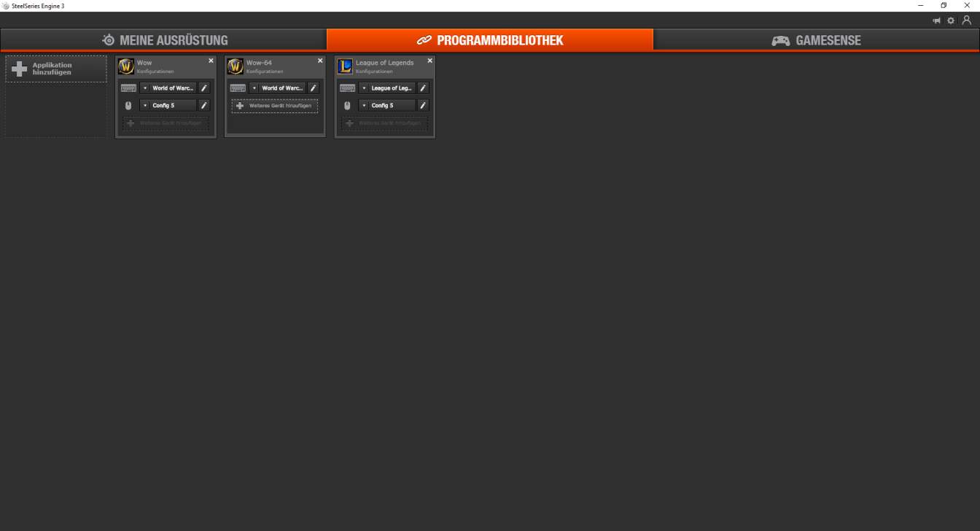Click Applikation hinzufügen to add an app
980x531 pixels.
(x=56, y=69)
